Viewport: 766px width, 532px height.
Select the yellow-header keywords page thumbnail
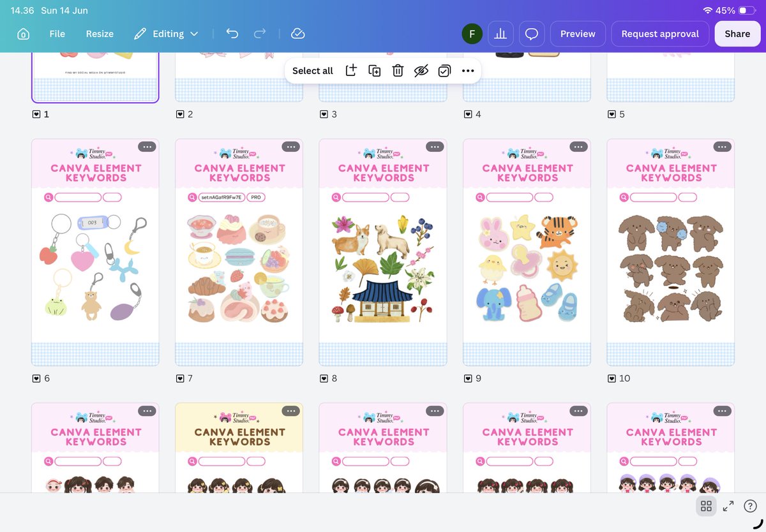[x=239, y=448]
